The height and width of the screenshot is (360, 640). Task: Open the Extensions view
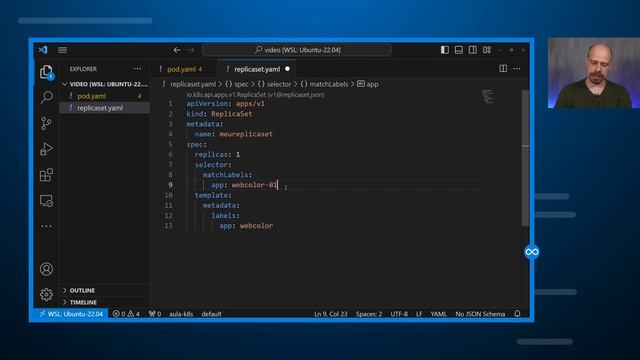pyautogui.click(x=47, y=175)
